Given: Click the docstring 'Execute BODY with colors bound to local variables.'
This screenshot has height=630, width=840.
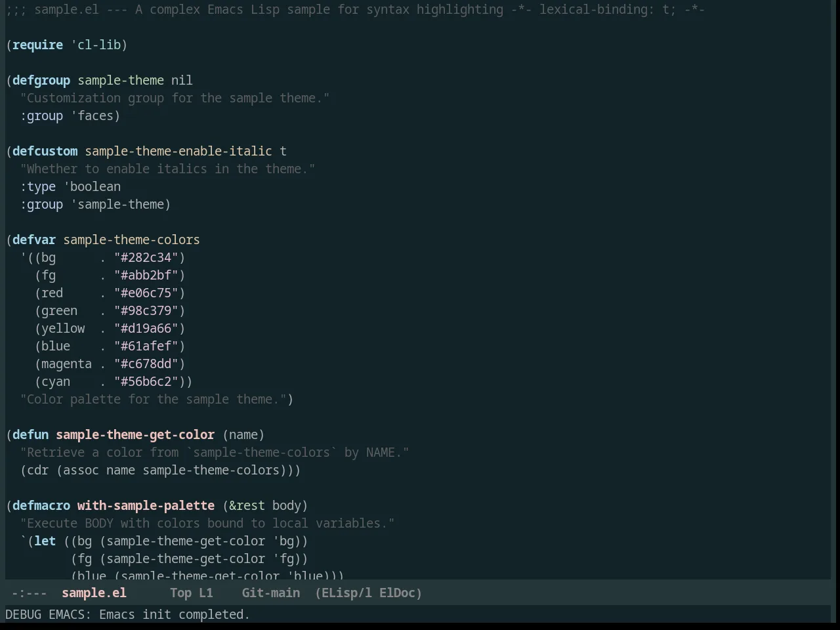Looking at the screenshot, I should 207,523.
